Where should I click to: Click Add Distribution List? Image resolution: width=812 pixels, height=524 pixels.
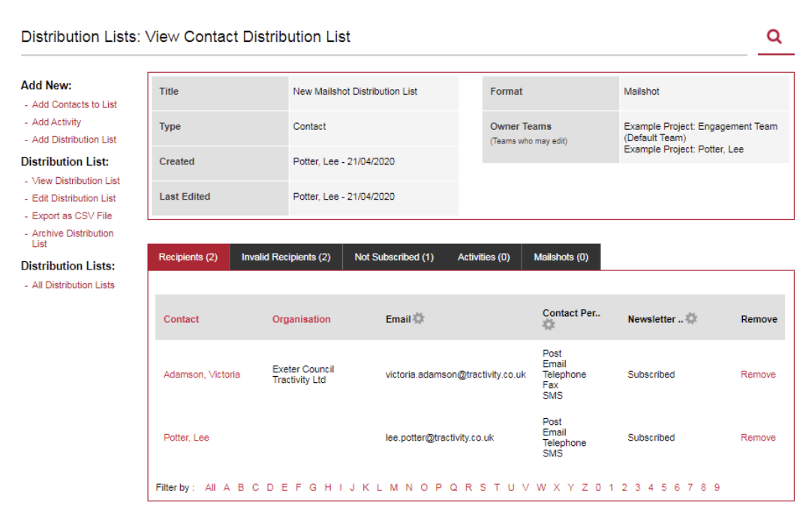click(x=73, y=139)
